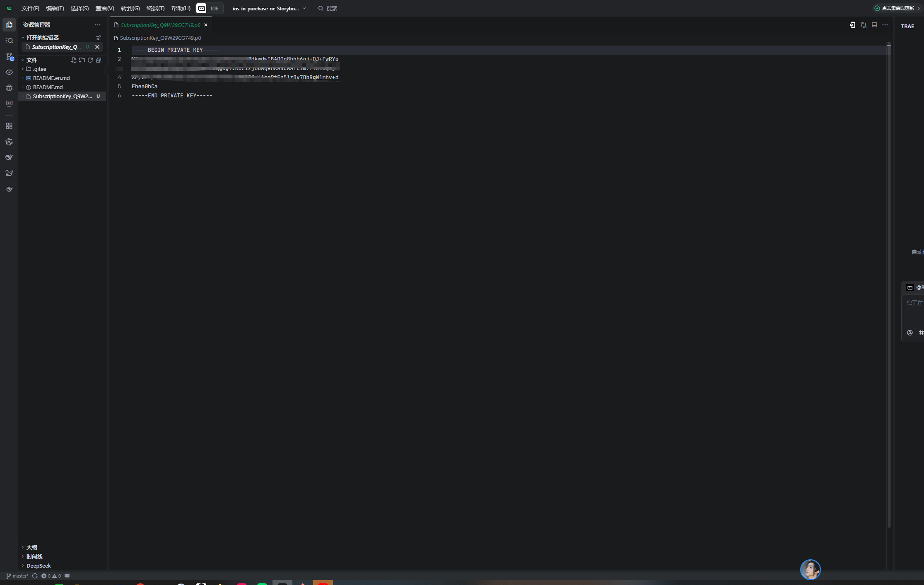Expand the .gitee folder

point(39,69)
